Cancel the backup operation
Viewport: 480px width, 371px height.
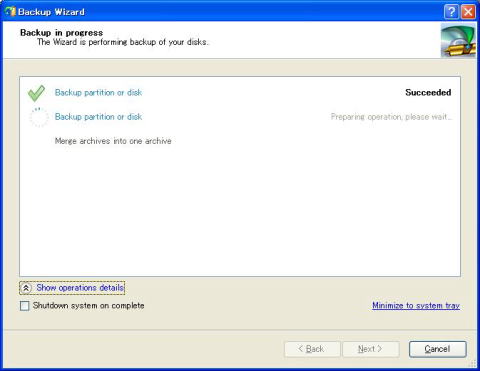coord(437,349)
